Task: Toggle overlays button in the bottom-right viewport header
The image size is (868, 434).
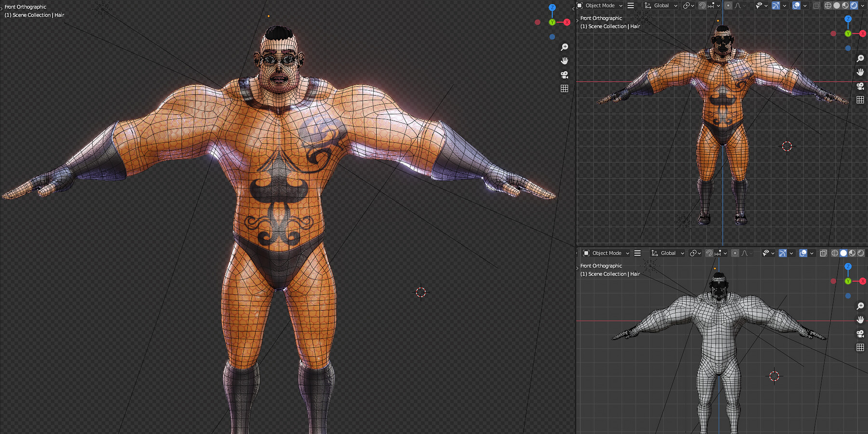Action: pyautogui.click(x=803, y=253)
